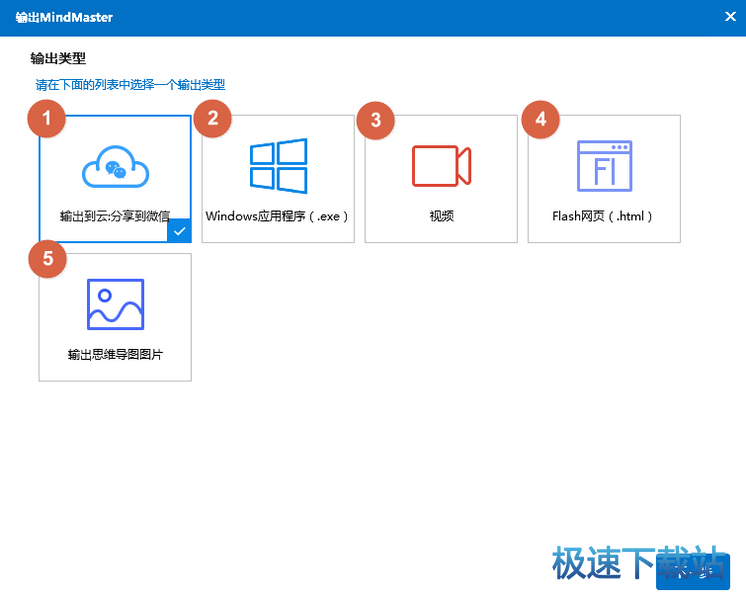
Task: Select the cloud WeChat share icon
Action: [x=116, y=167]
